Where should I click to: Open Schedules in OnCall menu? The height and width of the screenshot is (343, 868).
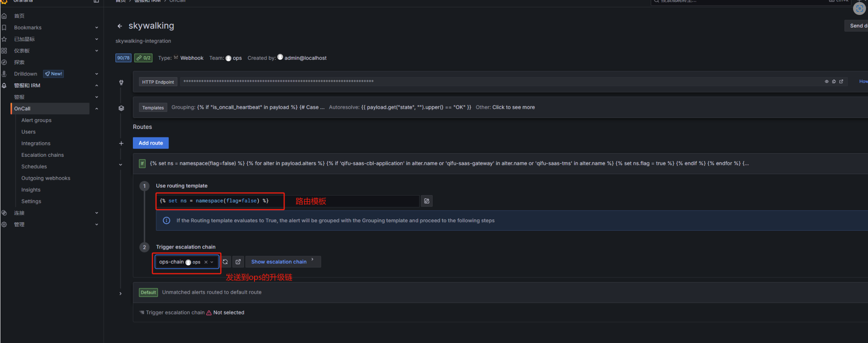tap(34, 167)
